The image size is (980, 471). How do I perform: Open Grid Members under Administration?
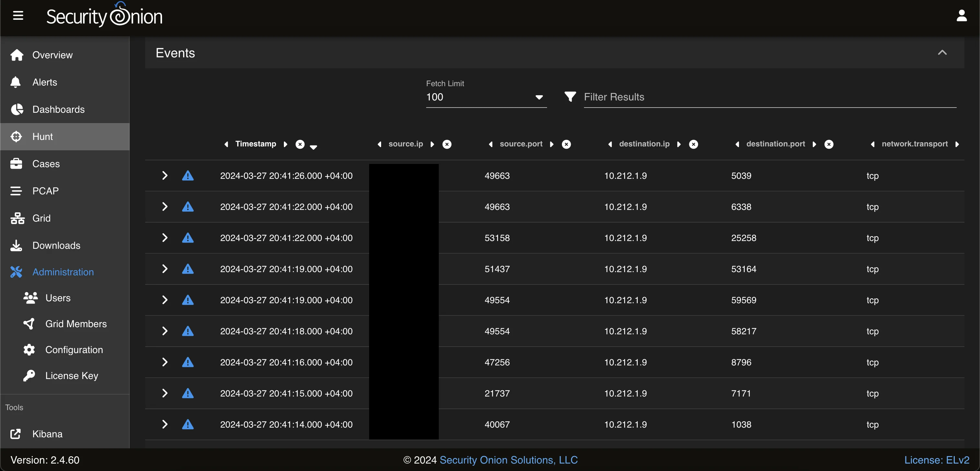[65, 324]
